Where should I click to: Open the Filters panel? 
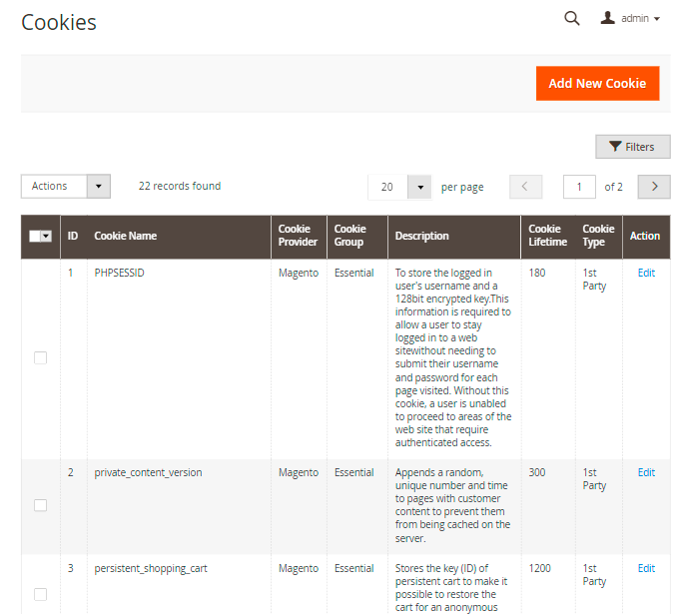tap(632, 147)
